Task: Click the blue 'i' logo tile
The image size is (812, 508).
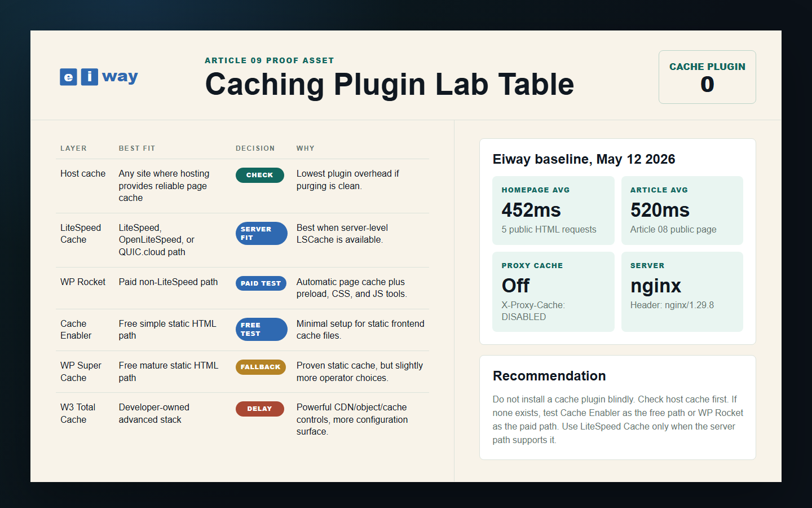Action: (x=90, y=77)
